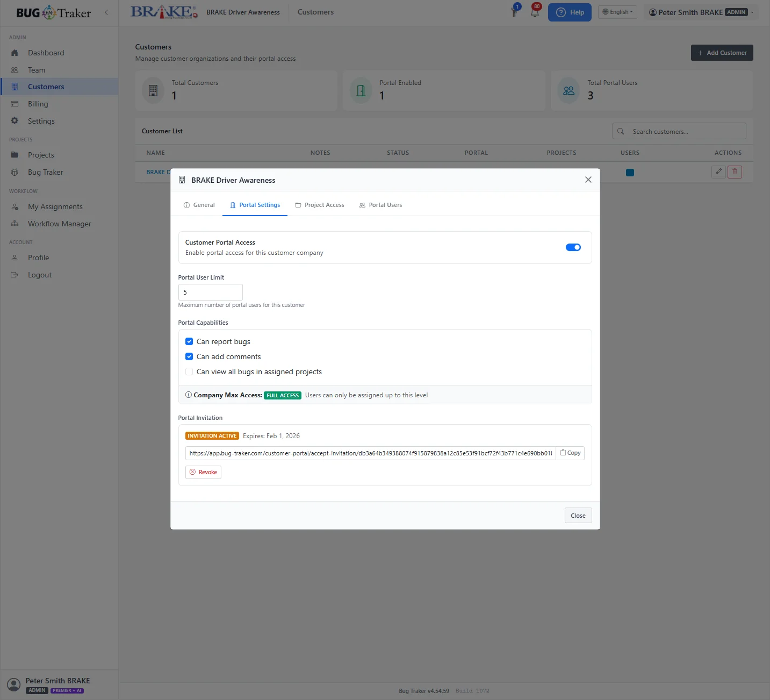Click the Revoke invitation button
Image resolution: width=770 pixels, height=700 pixels.
pyautogui.click(x=203, y=472)
